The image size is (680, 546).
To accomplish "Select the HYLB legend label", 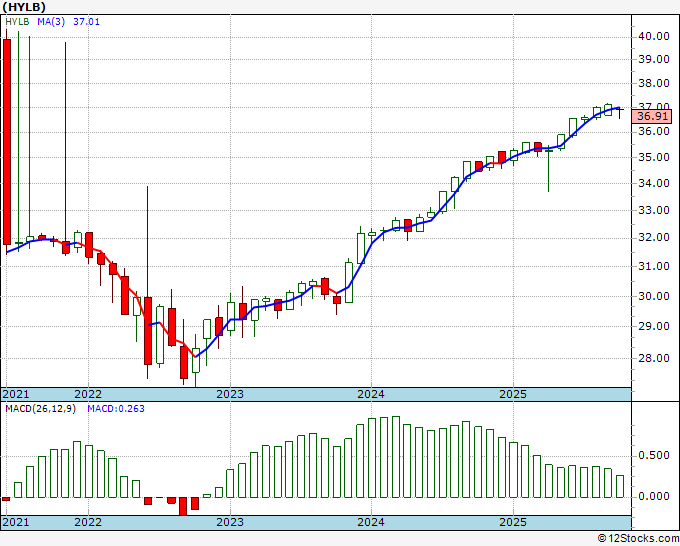I will click(x=17, y=22).
